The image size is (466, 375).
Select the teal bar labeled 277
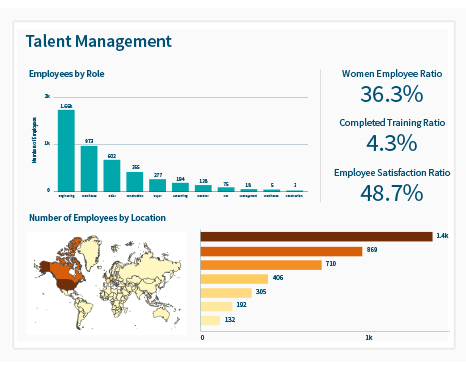coord(157,185)
